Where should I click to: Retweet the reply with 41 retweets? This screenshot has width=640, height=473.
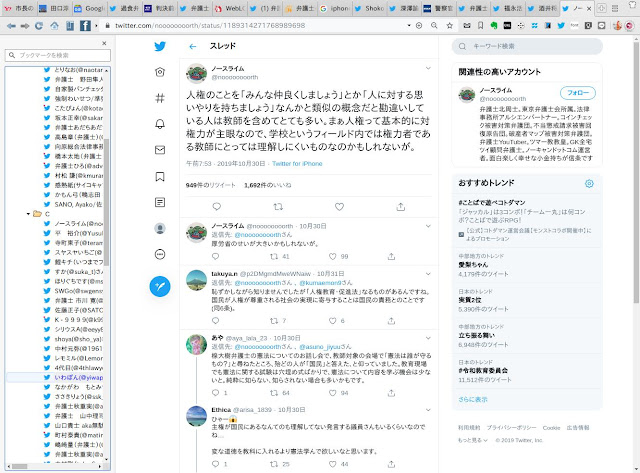pos(274,256)
